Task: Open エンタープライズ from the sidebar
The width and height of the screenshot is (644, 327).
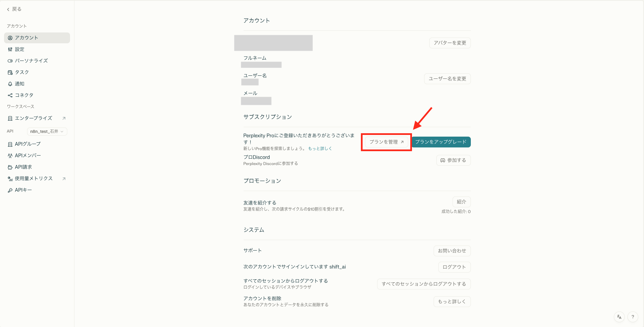Action: pyautogui.click(x=33, y=118)
